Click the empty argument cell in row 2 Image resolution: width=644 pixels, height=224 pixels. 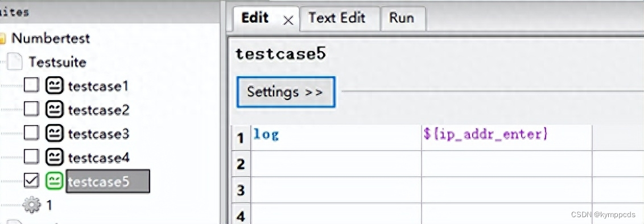pos(506,164)
